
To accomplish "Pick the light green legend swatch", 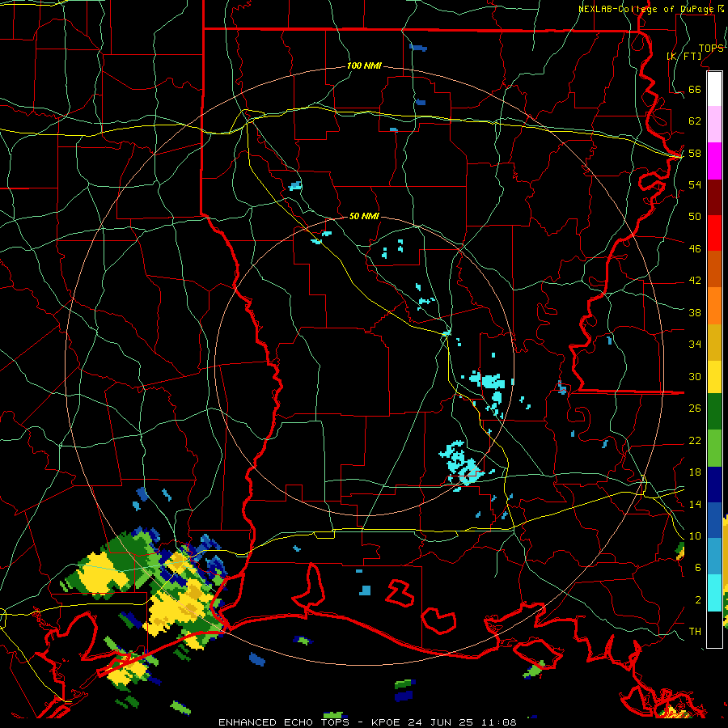I will pos(714,448).
